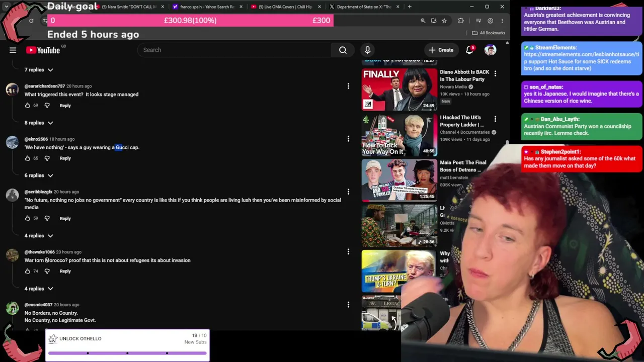Viewport: 644px width, 362px height.
Task: Close the franco spain Yahoo Search tab
Action: (241, 7)
